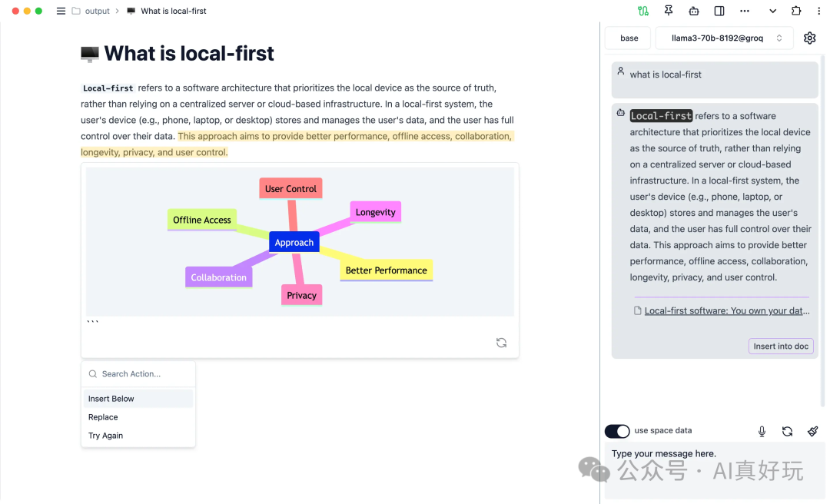Viewport: 830px width, 504px height.
Task: Select Insert Below action
Action: [x=138, y=399]
